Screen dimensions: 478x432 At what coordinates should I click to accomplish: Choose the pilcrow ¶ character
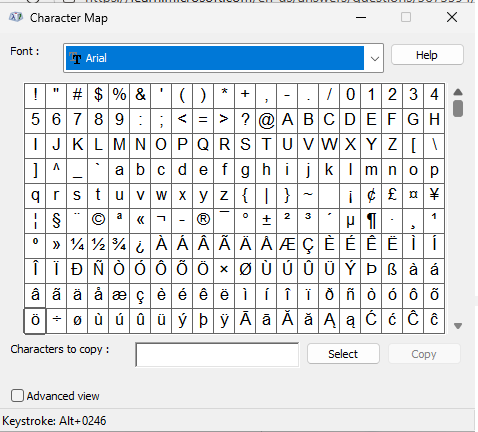pos(371,220)
